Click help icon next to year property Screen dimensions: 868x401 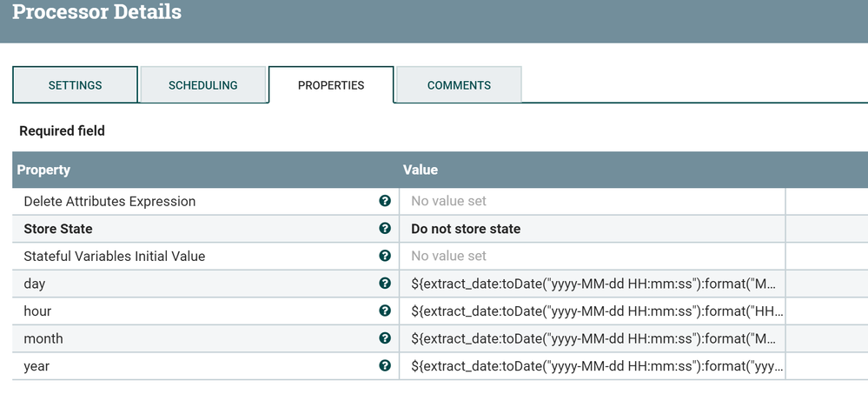385,366
